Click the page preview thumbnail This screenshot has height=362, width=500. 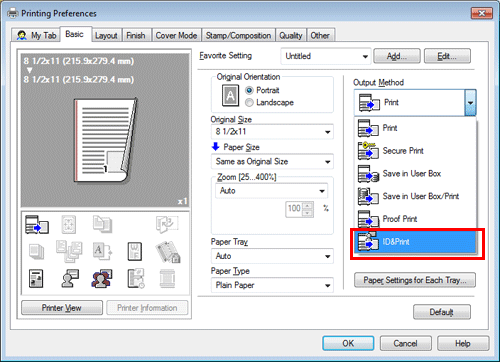(105, 140)
